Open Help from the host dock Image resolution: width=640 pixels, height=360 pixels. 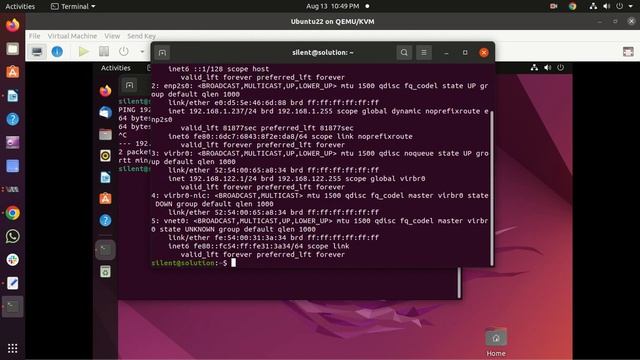point(13,119)
